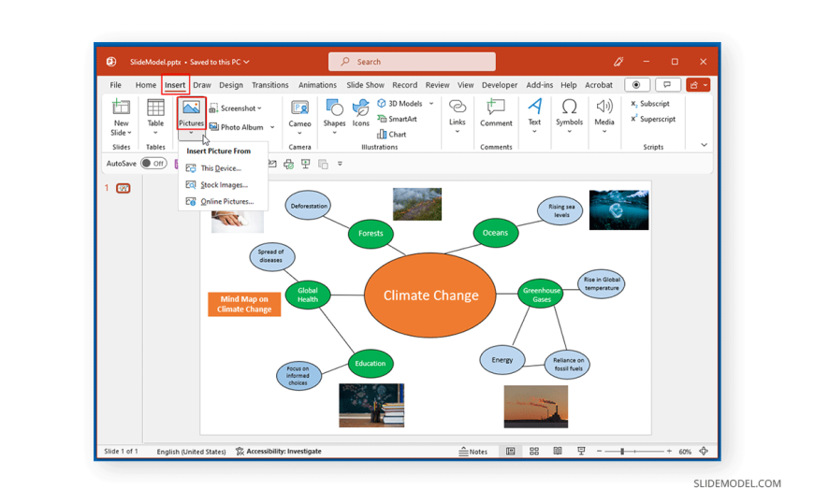
Task: Toggle the Notes pane
Action: pyautogui.click(x=472, y=452)
